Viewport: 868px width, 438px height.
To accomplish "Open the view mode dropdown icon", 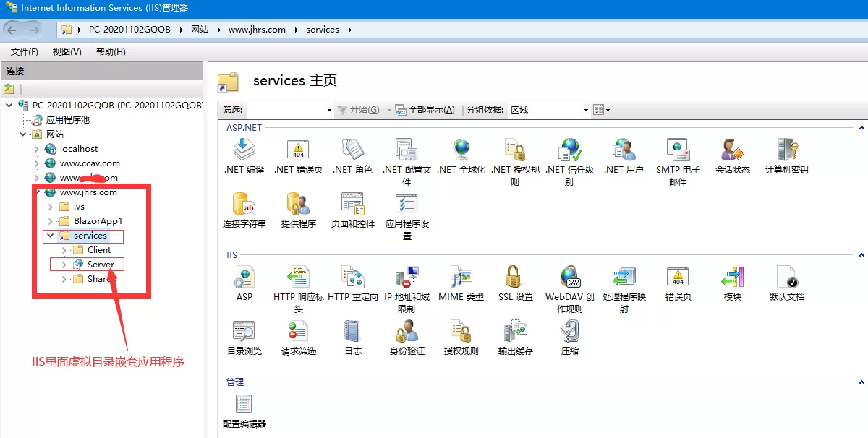I will point(602,110).
